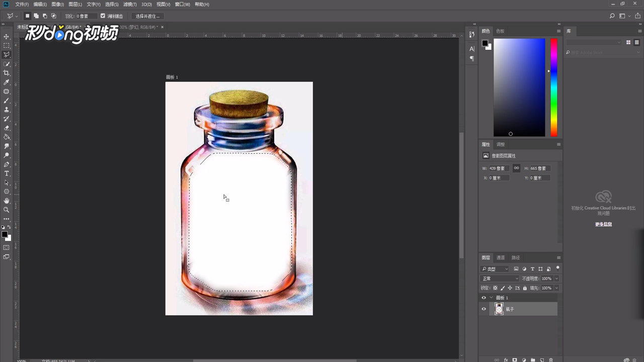Hide the 画板 1 artboard visibility

point(484,298)
